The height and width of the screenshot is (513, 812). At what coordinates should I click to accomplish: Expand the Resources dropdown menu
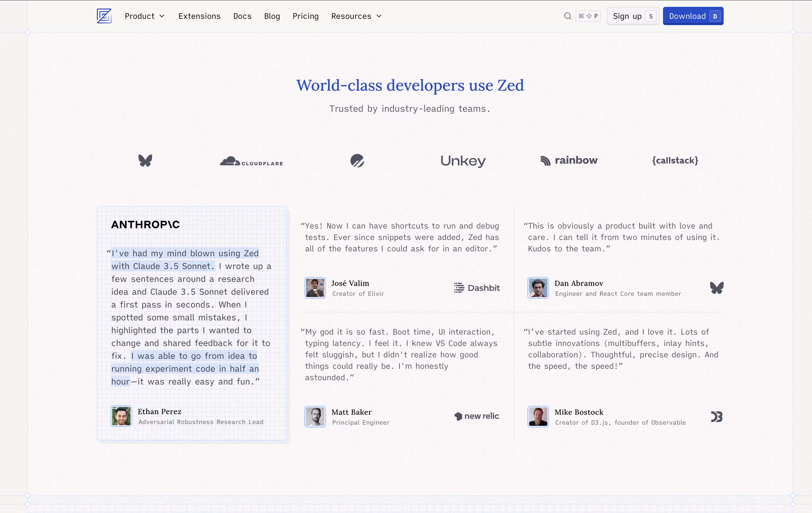(356, 16)
